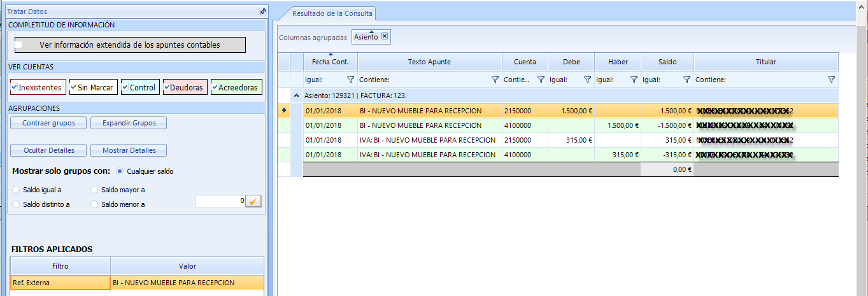Open Contiene operator under Titular

(711, 80)
